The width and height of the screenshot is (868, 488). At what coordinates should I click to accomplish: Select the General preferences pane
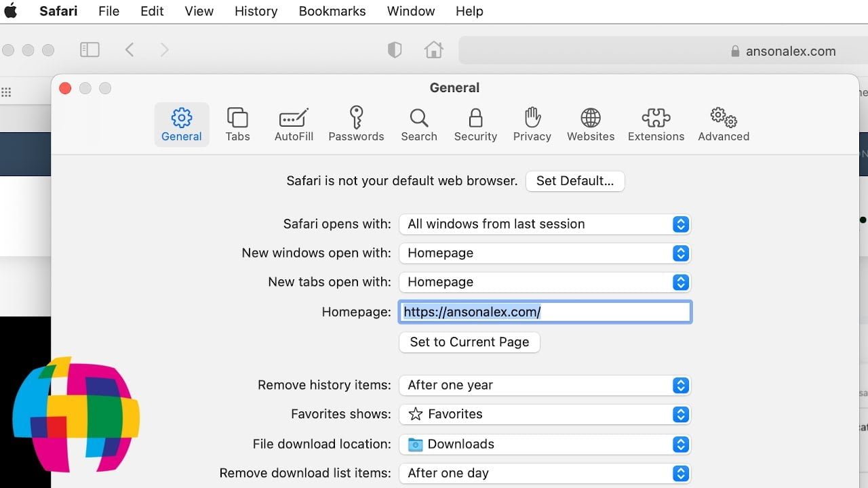(x=181, y=124)
